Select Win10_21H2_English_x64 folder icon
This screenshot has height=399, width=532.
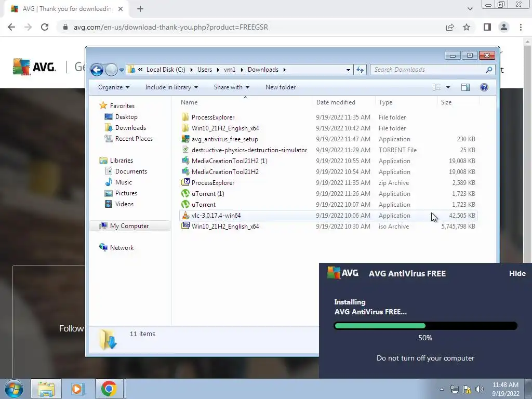(x=185, y=128)
